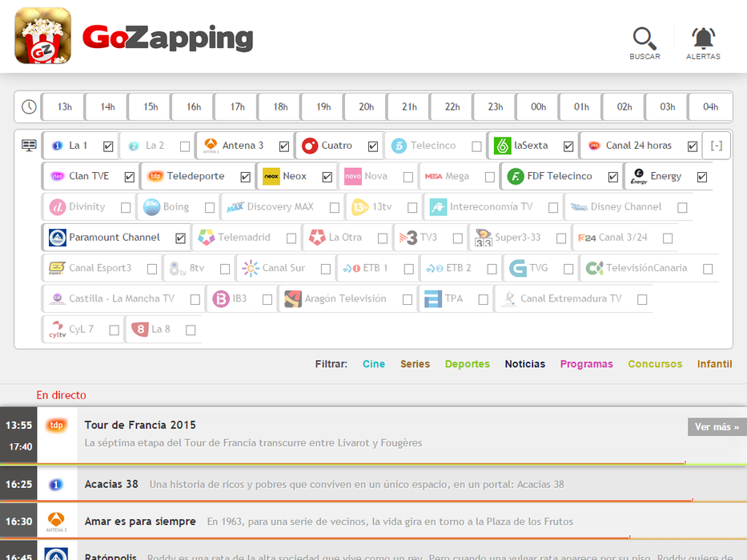
Task: Click the TV channels list icon
Action: [29, 145]
